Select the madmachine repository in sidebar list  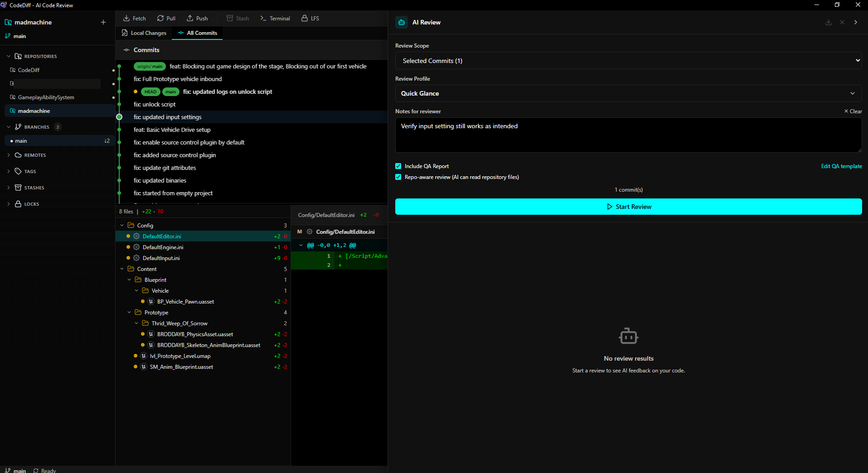point(59,111)
